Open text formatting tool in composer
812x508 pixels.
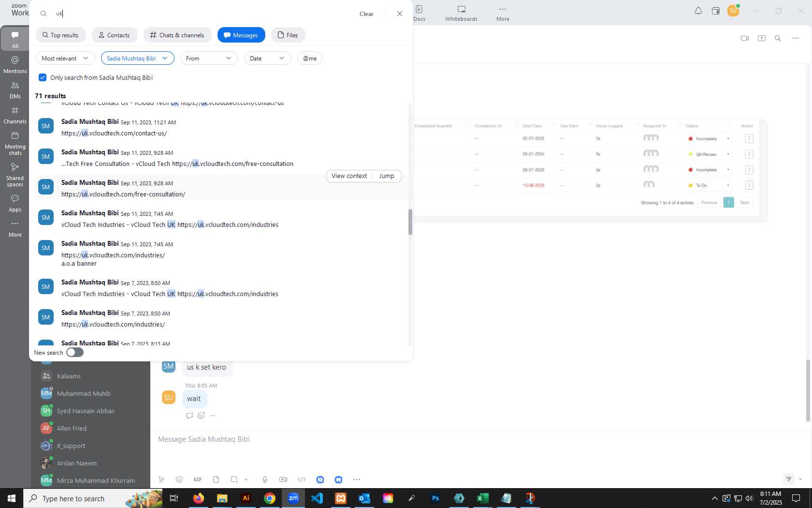click(x=161, y=479)
